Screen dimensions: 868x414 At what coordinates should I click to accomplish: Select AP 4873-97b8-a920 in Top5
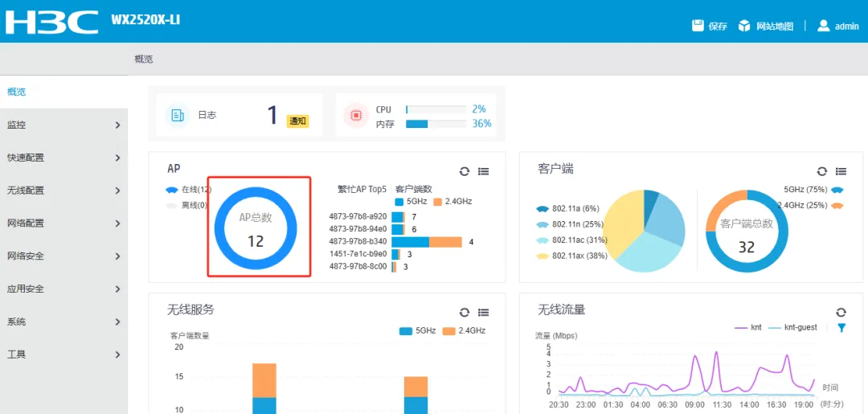358,216
